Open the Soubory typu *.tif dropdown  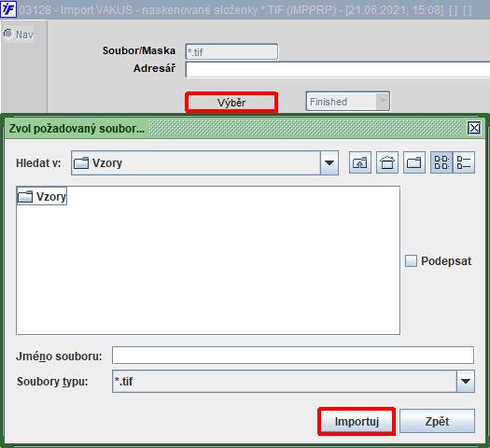coord(466,382)
